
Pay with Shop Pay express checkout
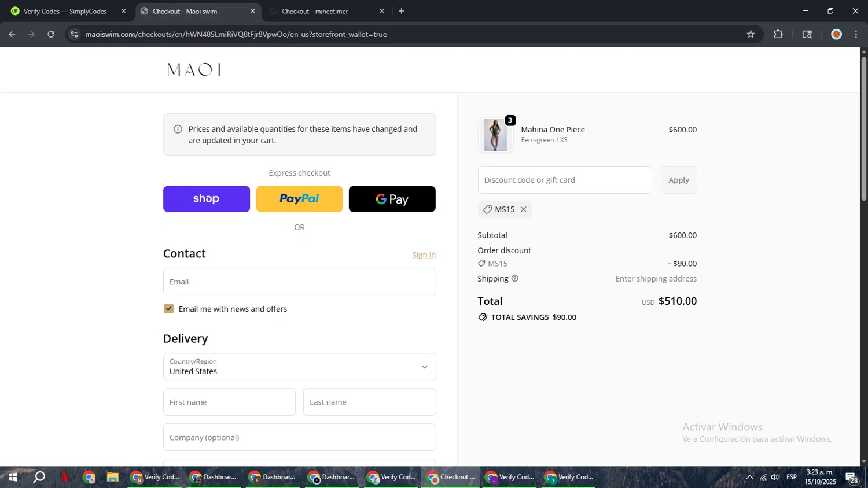[207, 199]
